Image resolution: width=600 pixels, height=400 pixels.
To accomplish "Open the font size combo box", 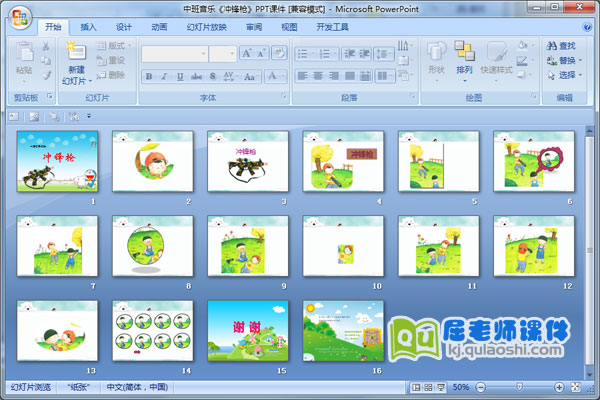I will point(223,54).
